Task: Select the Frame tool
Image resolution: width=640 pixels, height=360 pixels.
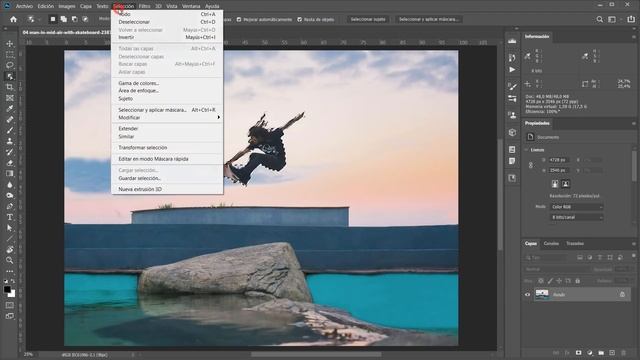Action: (9, 98)
